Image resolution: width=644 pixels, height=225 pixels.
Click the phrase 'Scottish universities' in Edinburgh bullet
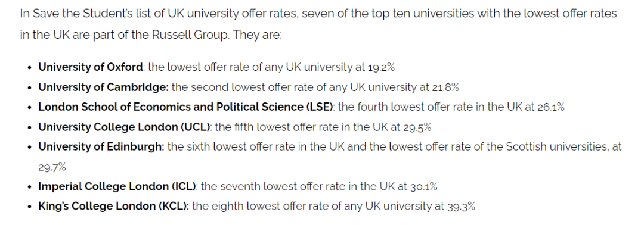click(x=547, y=146)
